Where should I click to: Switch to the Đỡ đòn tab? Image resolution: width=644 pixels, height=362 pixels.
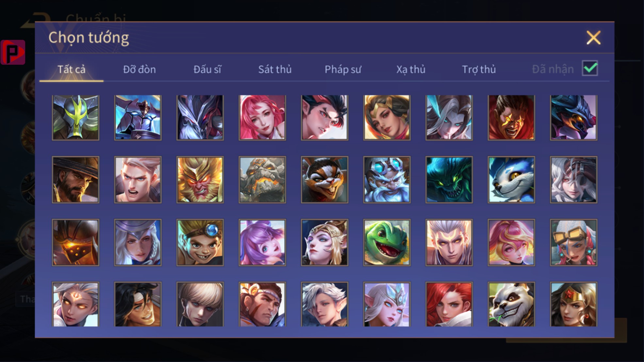(140, 69)
